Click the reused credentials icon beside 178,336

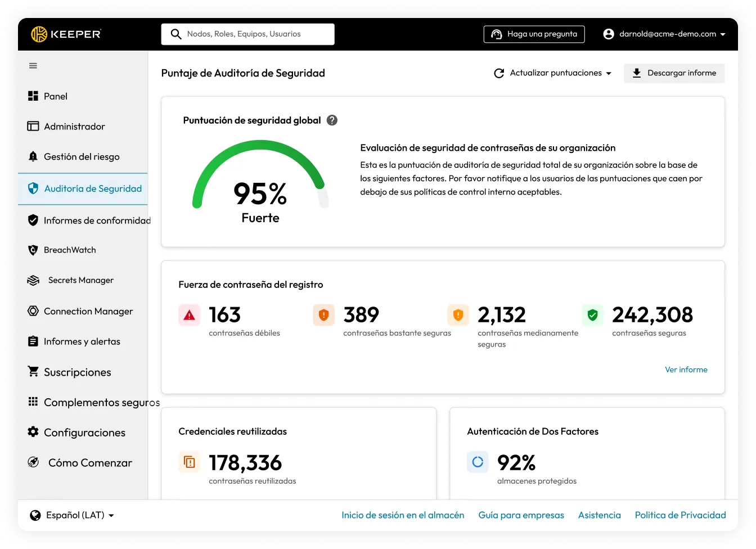190,462
